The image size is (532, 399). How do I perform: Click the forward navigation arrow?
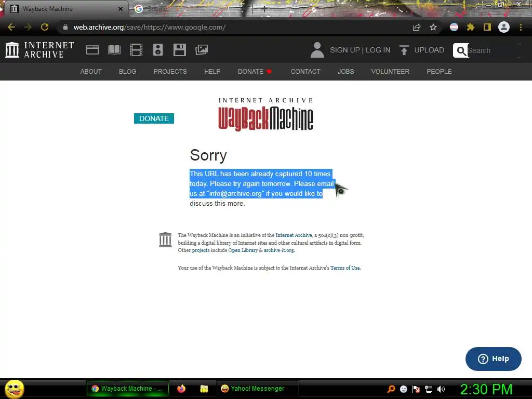tap(28, 27)
